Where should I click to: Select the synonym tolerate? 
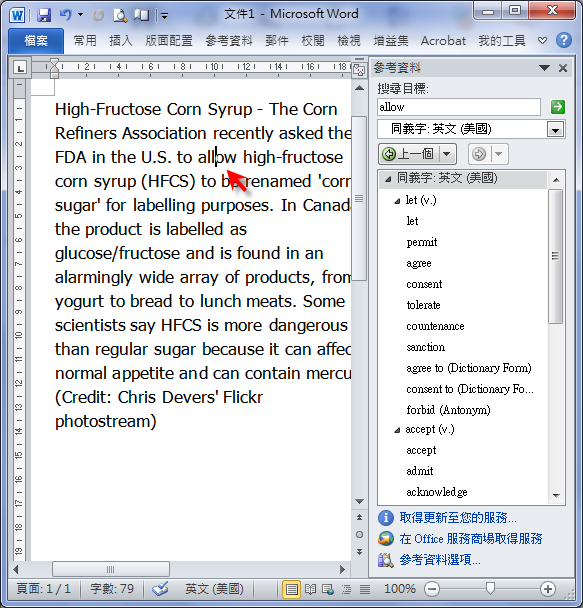(423, 305)
